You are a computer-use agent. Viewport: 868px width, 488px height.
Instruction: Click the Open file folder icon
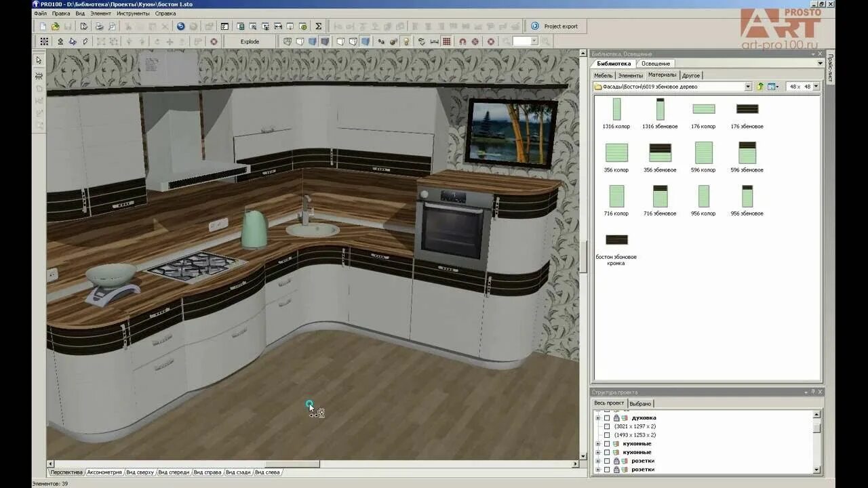(56, 26)
